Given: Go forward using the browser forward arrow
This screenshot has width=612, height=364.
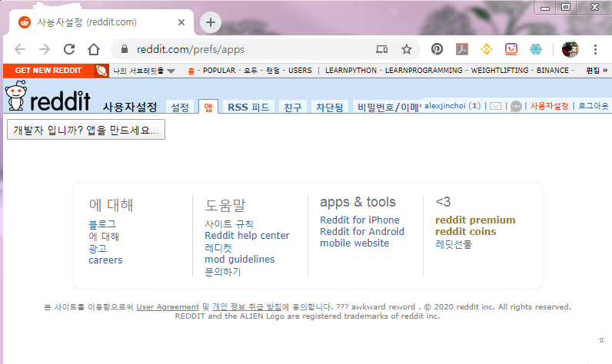Looking at the screenshot, I should [x=45, y=49].
